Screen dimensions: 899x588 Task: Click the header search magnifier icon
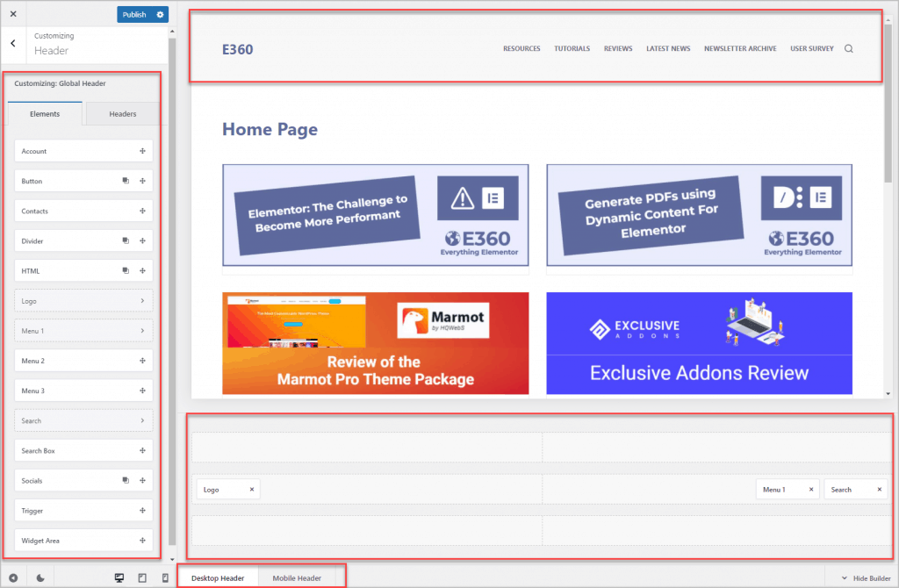point(849,49)
